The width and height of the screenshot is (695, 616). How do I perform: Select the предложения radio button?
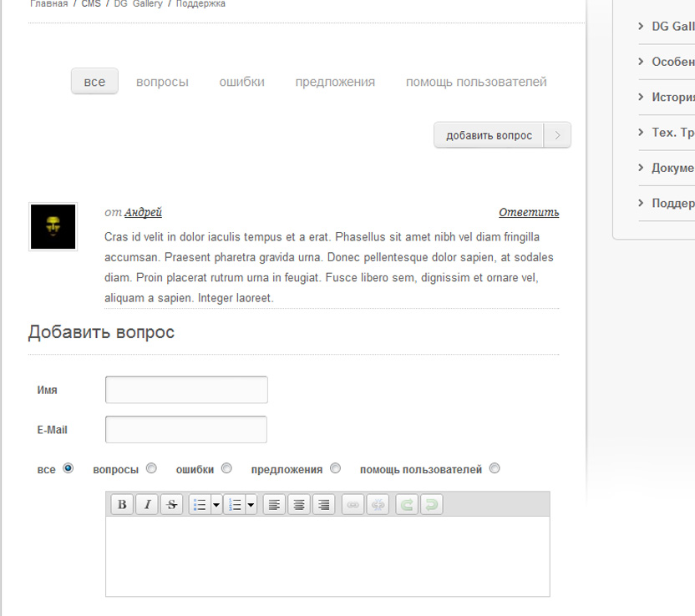point(336,468)
